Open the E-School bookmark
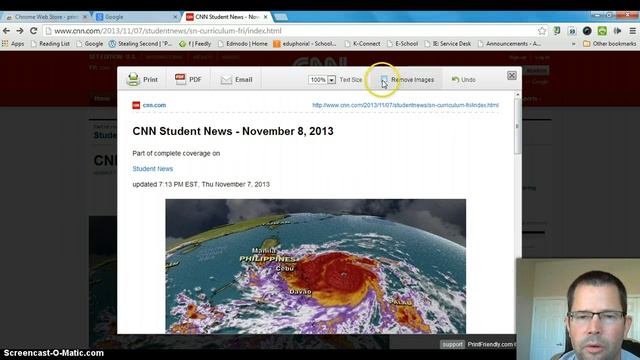 402,44
